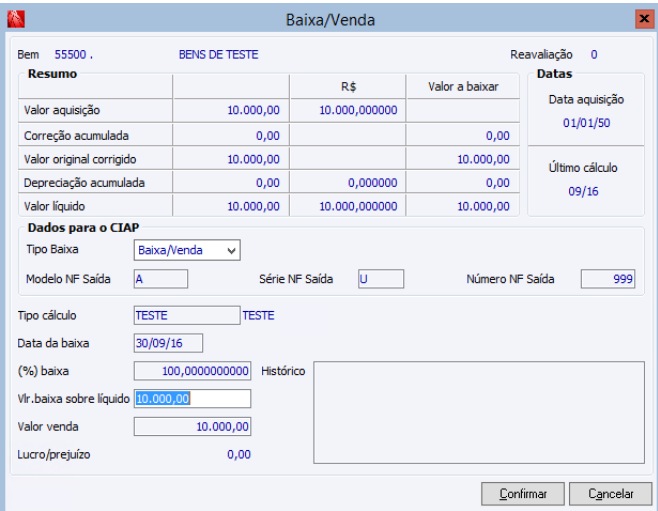The height and width of the screenshot is (511, 658).
Task: Select the Valor venda input field
Action: (x=191, y=427)
